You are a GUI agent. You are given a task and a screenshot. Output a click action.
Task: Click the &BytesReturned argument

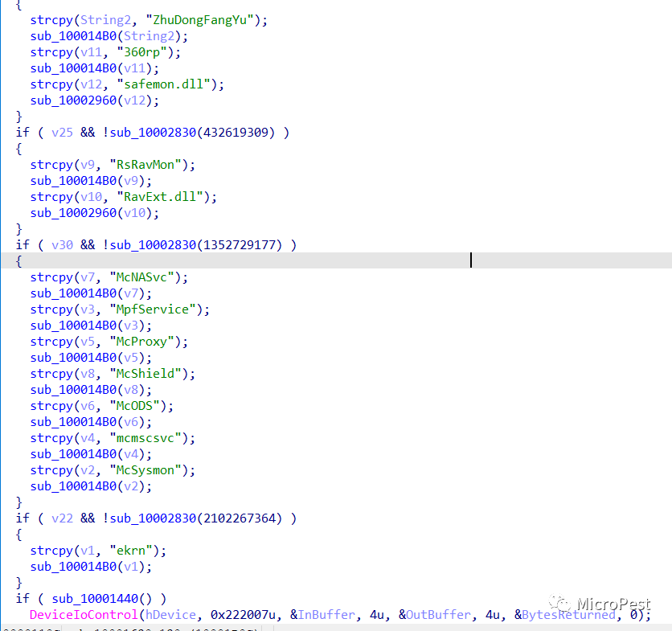(x=564, y=615)
